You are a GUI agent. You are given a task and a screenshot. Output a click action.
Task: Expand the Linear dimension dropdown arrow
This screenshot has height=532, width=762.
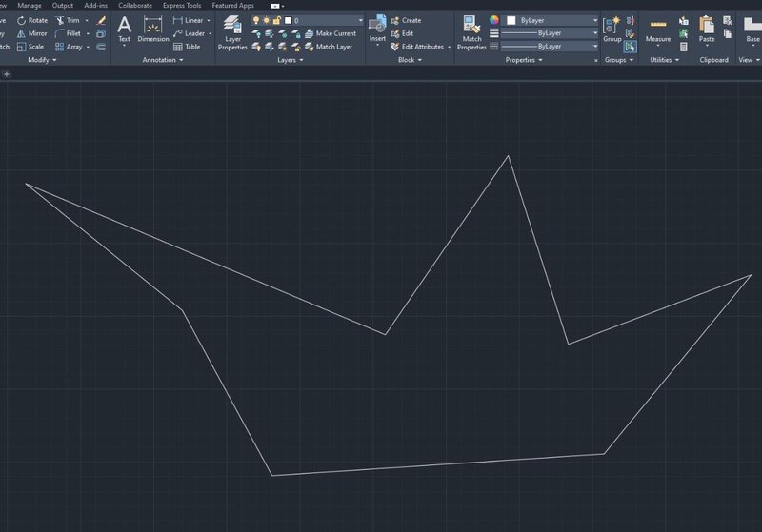click(x=209, y=20)
